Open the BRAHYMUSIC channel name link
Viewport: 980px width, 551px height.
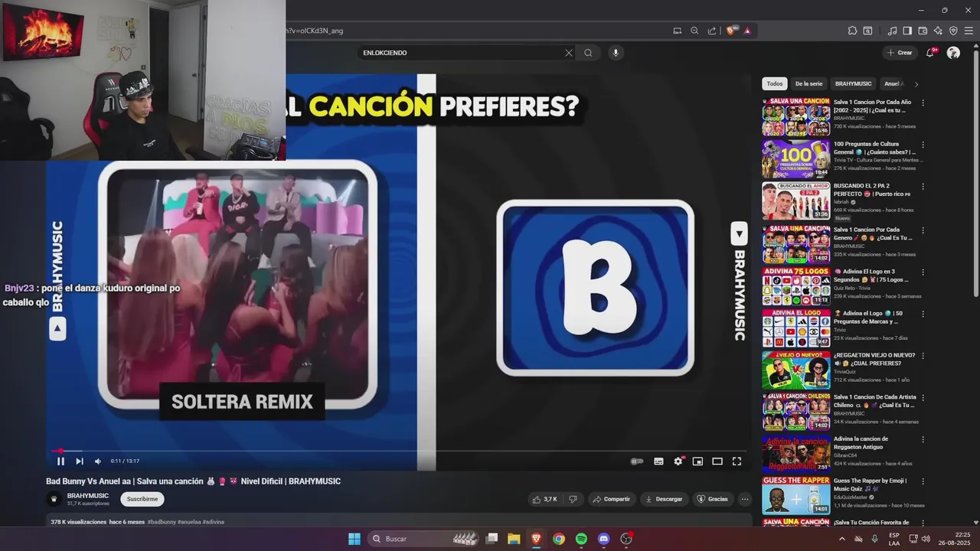pyautogui.click(x=88, y=495)
